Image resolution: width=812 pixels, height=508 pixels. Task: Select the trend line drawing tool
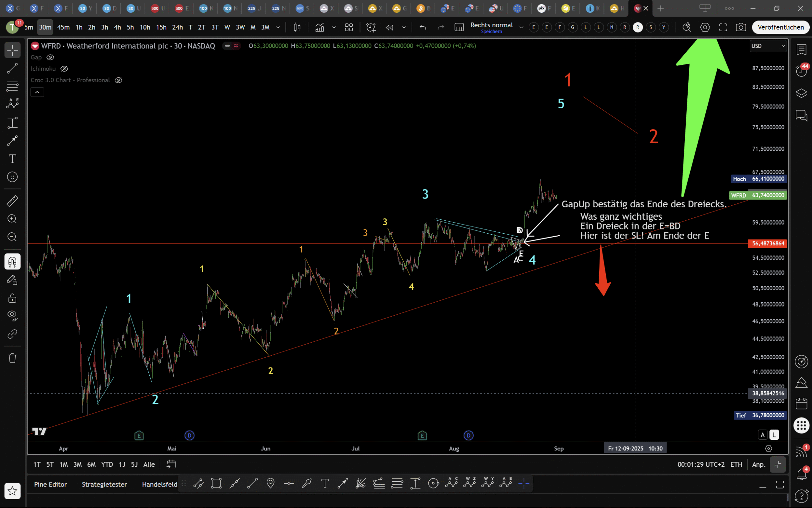(12, 69)
